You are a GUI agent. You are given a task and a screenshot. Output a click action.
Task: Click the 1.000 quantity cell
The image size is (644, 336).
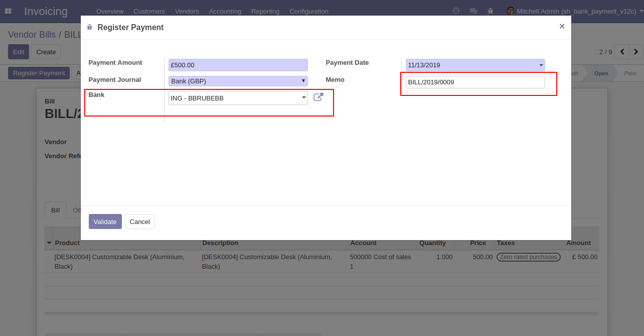click(444, 257)
